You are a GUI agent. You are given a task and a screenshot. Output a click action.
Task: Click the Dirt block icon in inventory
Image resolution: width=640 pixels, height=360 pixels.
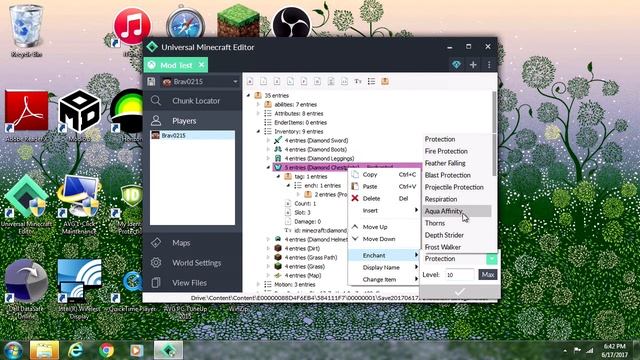click(x=278, y=248)
